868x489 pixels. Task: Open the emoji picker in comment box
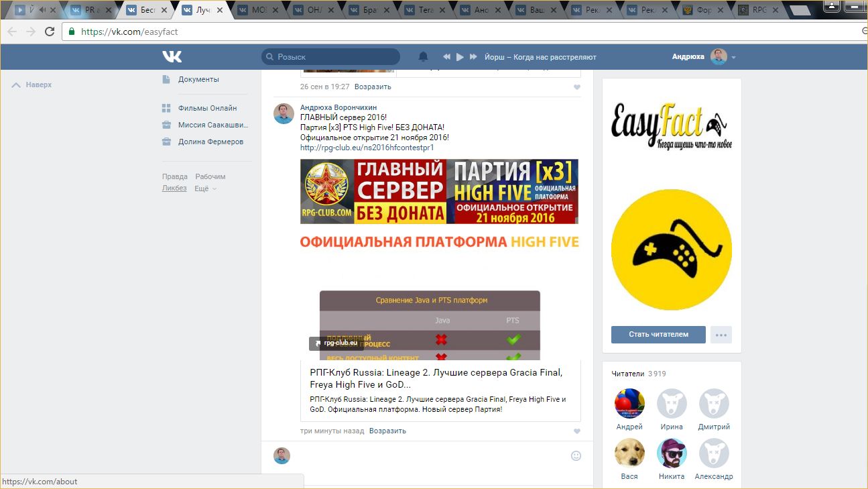pyautogui.click(x=576, y=456)
